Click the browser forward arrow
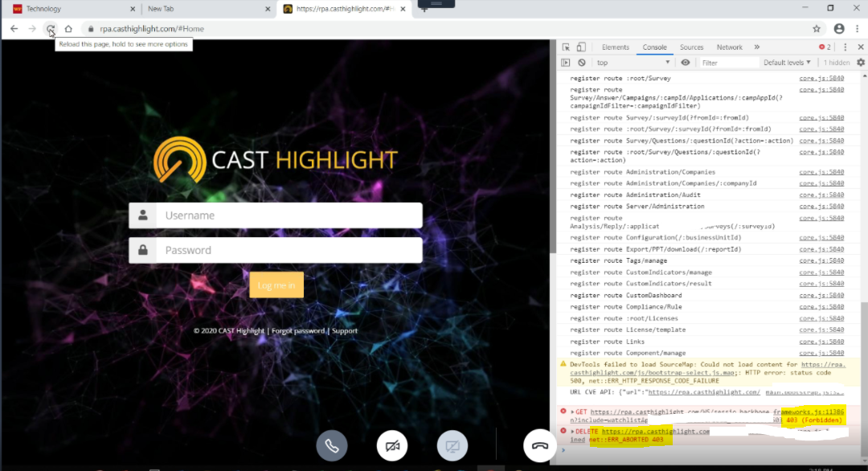Viewport: 868px width, 471px height. 32,29
